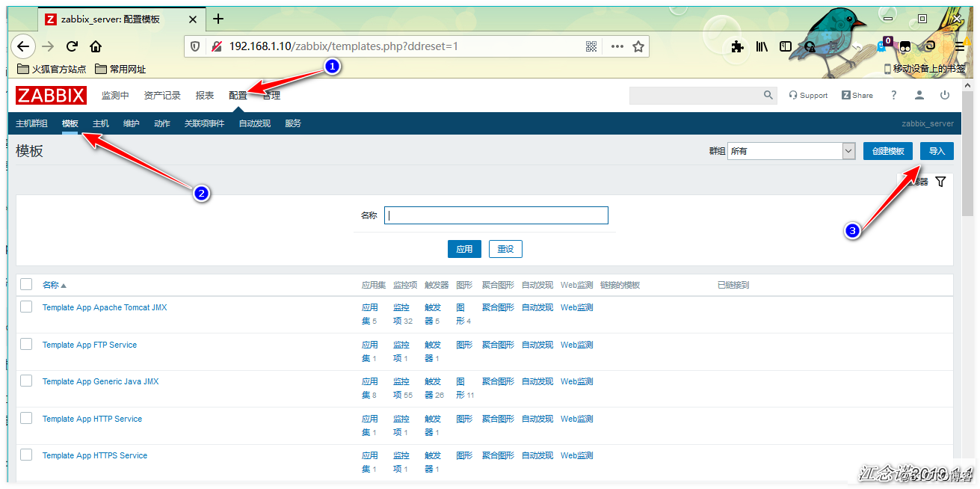Click the 导入 import button
This screenshot has height=489, width=980.
pyautogui.click(x=937, y=151)
